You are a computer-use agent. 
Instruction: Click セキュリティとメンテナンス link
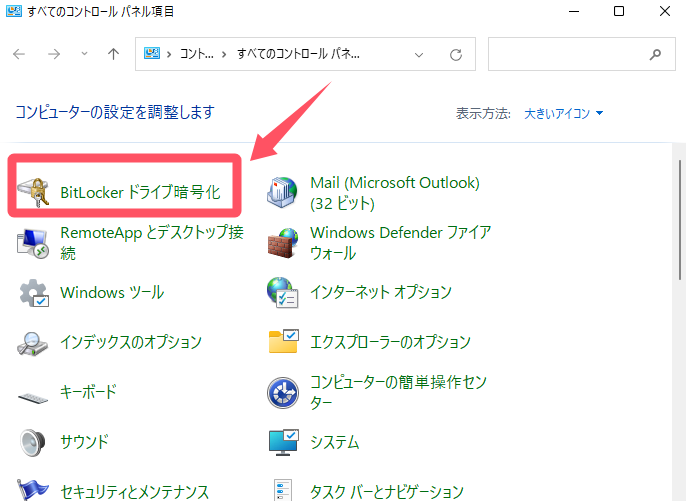(134, 491)
